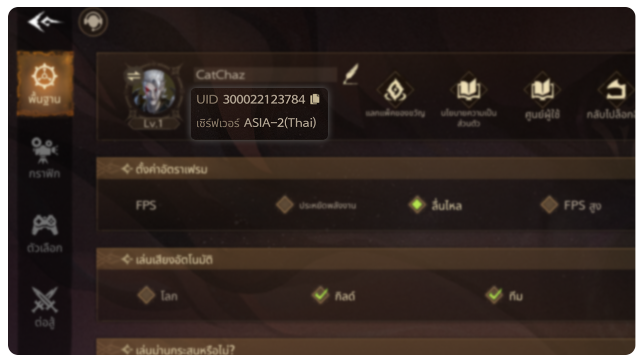
Task: Click the CatChaz name field
Action: click(266, 75)
